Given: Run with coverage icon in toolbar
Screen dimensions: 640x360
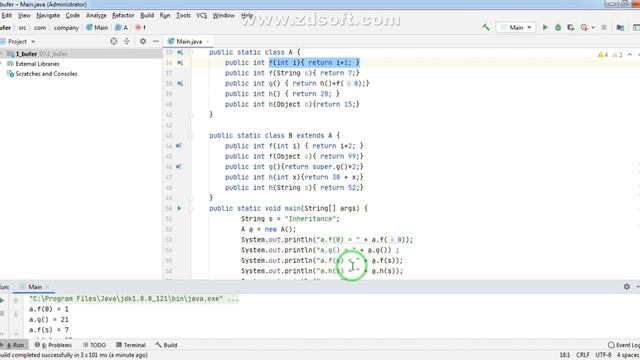Looking at the screenshot, I should [571, 27].
